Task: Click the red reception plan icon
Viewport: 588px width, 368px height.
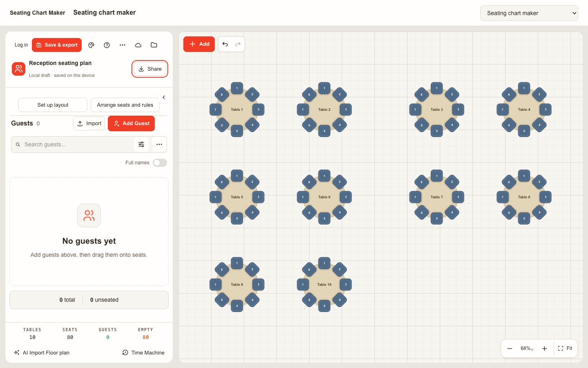Action: pyautogui.click(x=18, y=69)
